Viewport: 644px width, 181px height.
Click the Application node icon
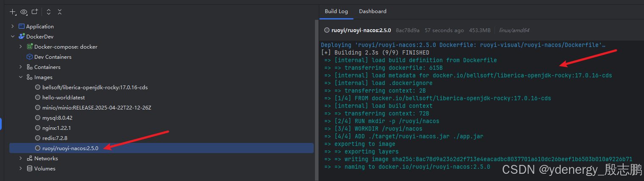point(22,26)
